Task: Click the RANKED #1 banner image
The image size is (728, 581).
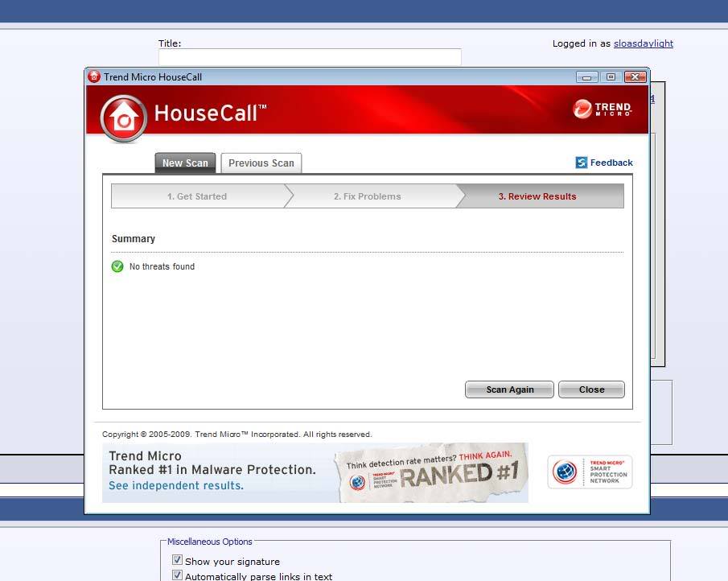Action: click(431, 473)
